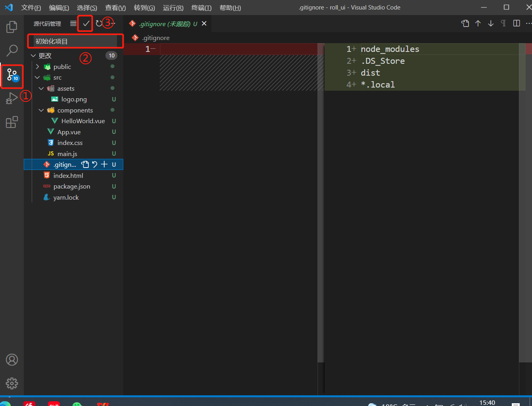The image size is (532, 406).
Task: Collapse the src folder
Action: 37,78
